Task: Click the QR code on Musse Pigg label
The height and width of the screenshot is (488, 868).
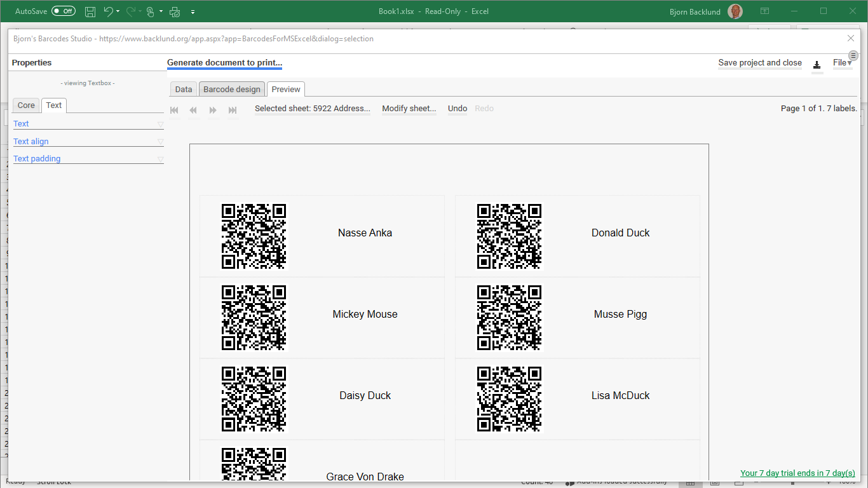Action: point(510,318)
